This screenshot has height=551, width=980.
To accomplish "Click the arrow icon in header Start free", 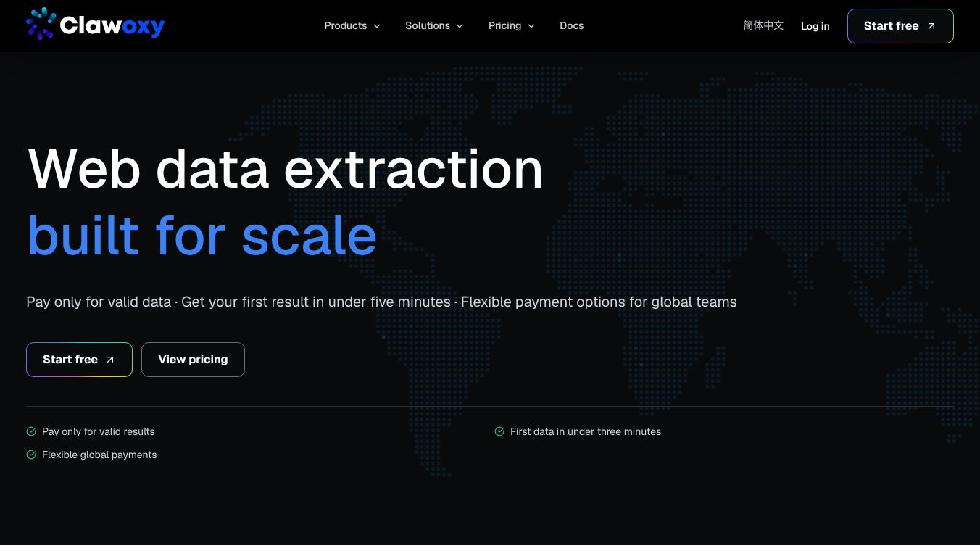I will pos(931,26).
